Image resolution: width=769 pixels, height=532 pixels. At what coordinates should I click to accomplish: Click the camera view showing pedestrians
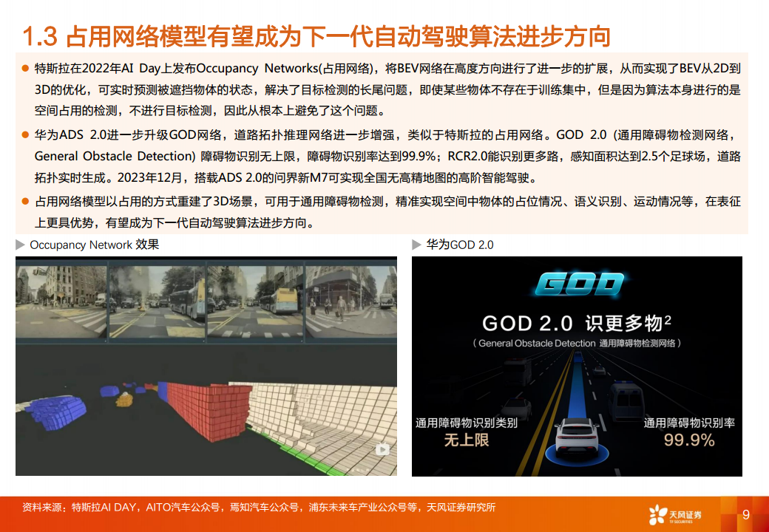pyautogui.click(x=351, y=300)
